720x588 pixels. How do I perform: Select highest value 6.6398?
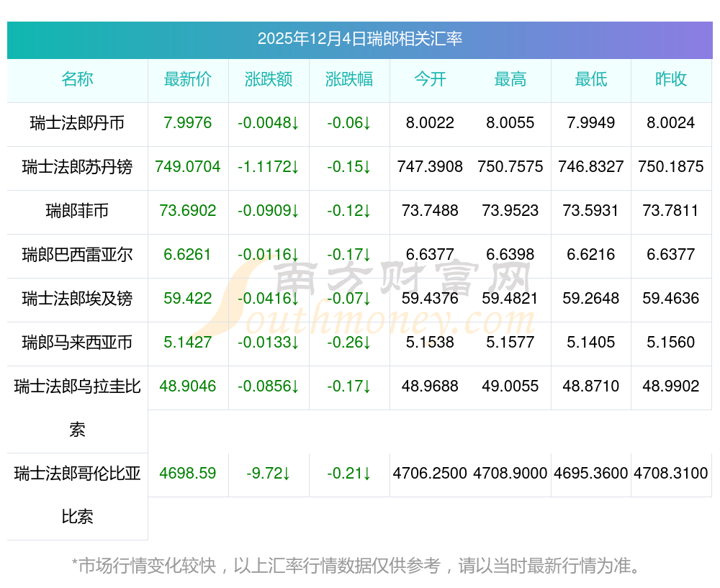click(x=510, y=254)
